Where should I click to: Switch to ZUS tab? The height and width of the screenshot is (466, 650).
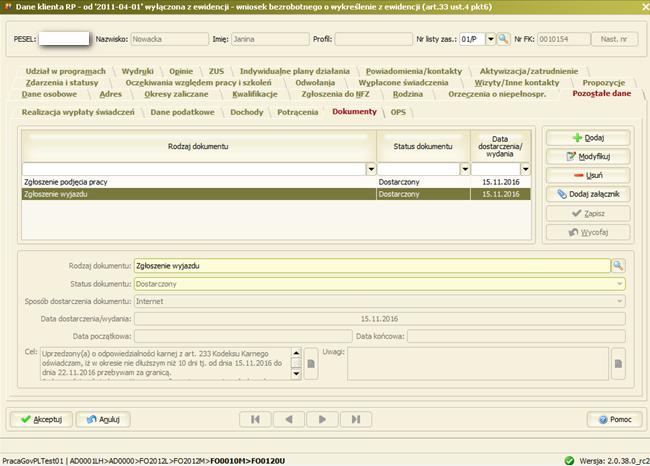[x=216, y=71]
